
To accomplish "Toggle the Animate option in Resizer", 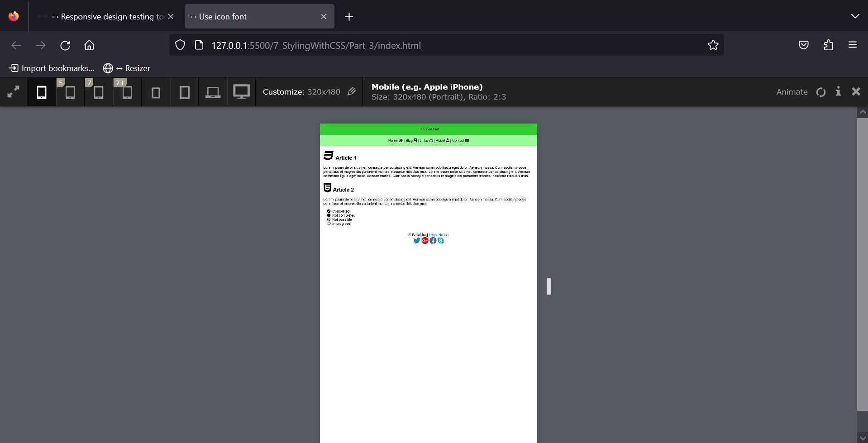I will tap(792, 92).
